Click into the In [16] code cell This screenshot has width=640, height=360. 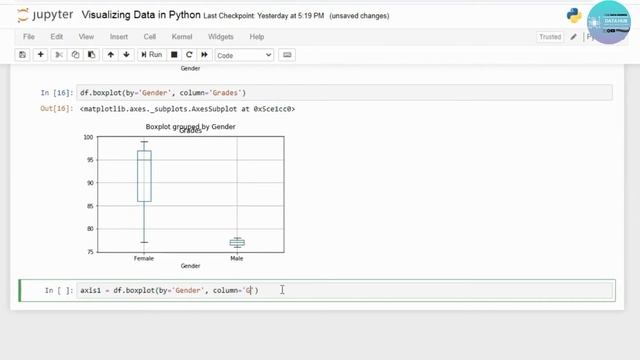pyautogui.click(x=344, y=93)
